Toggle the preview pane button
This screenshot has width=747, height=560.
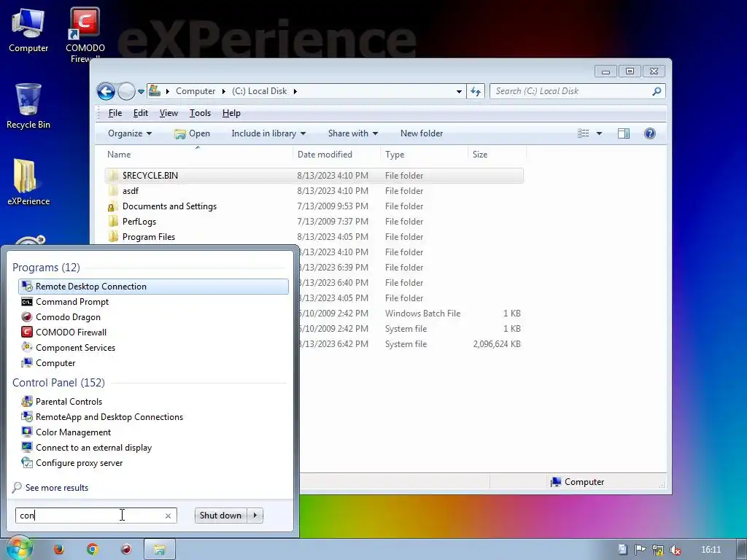(624, 133)
